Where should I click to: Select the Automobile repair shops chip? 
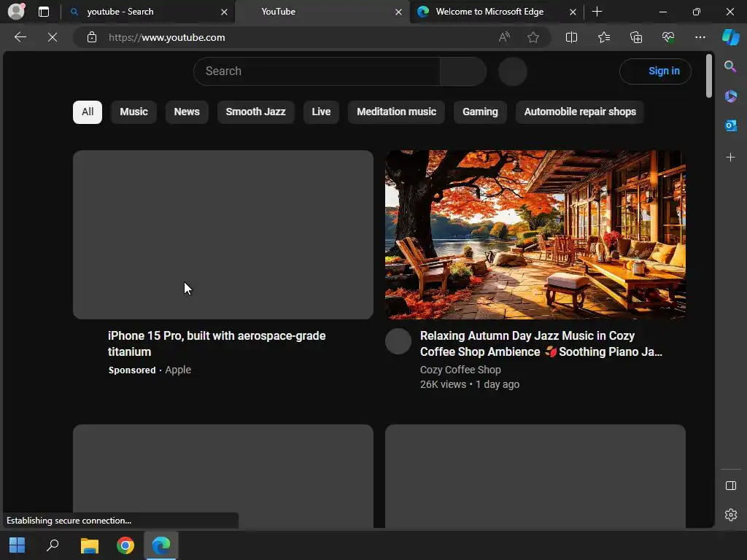click(x=580, y=112)
